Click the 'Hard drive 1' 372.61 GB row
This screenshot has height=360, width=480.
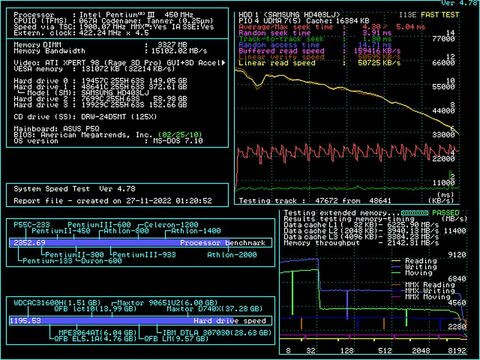[x=100, y=87]
